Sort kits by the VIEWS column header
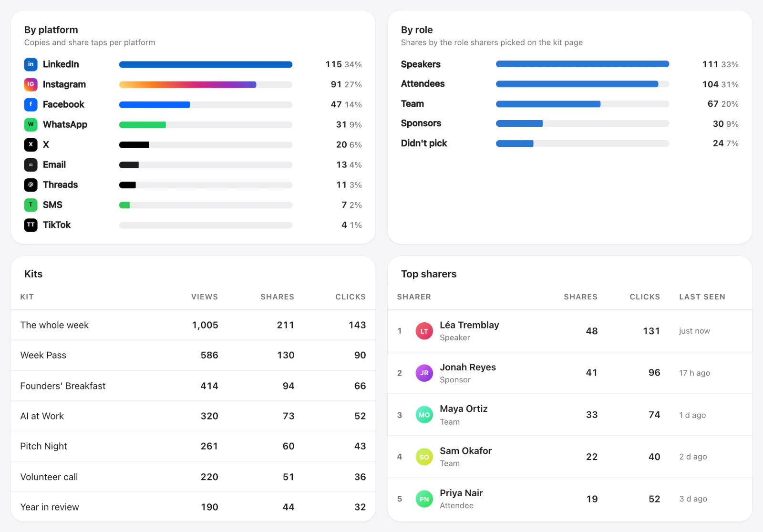763x532 pixels. 205,297
